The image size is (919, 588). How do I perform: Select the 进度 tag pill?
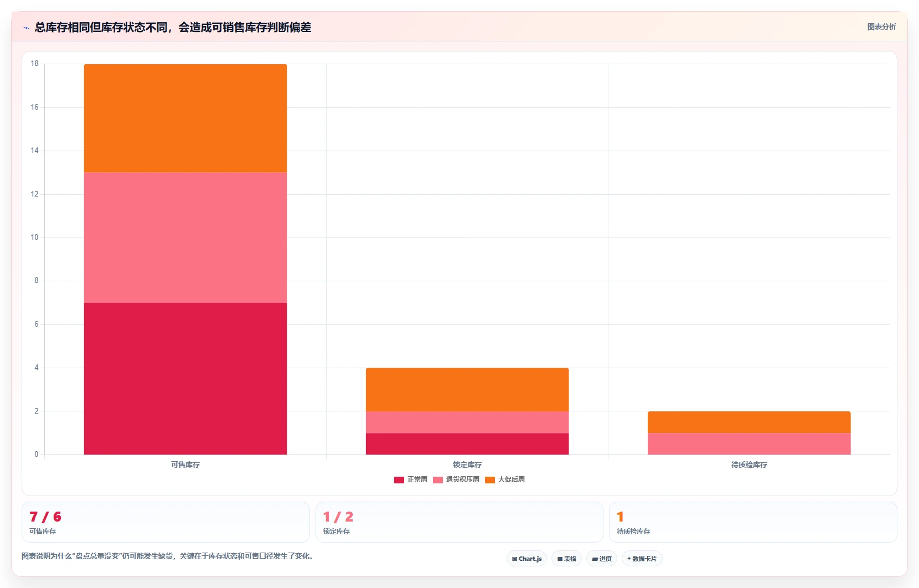(x=602, y=559)
